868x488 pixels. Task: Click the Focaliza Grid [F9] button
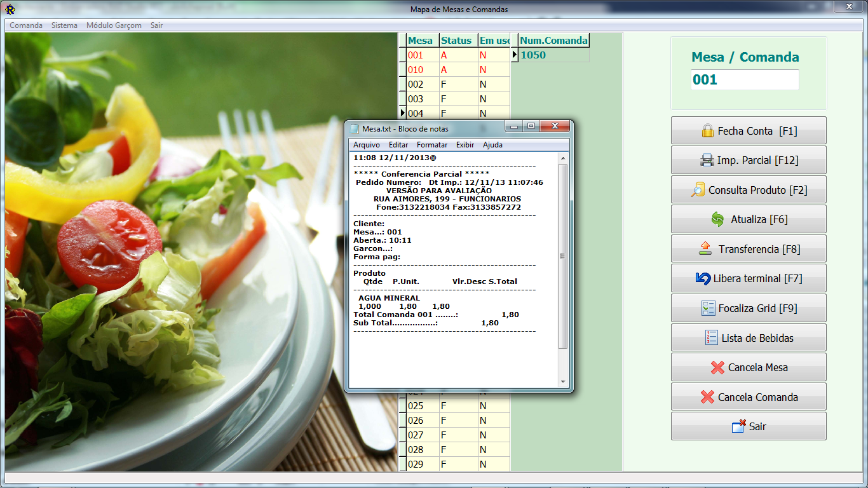pyautogui.click(x=749, y=308)
